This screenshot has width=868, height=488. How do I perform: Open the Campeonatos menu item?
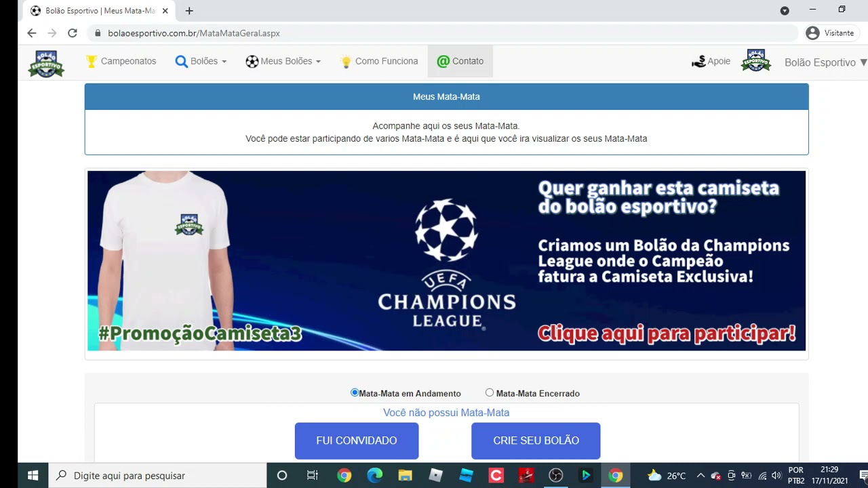tap(121, 62)
